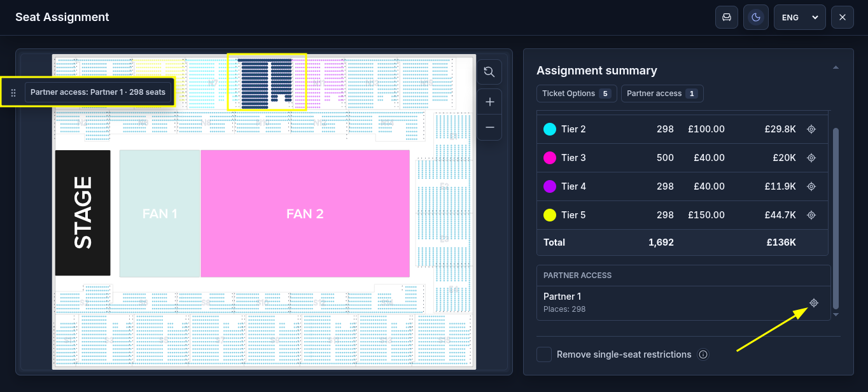
Task: Switch to Partner access tab
Action: 662,94
